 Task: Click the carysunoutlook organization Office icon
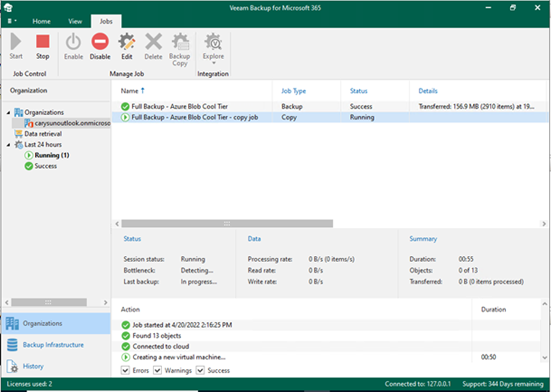pos(29,123)
